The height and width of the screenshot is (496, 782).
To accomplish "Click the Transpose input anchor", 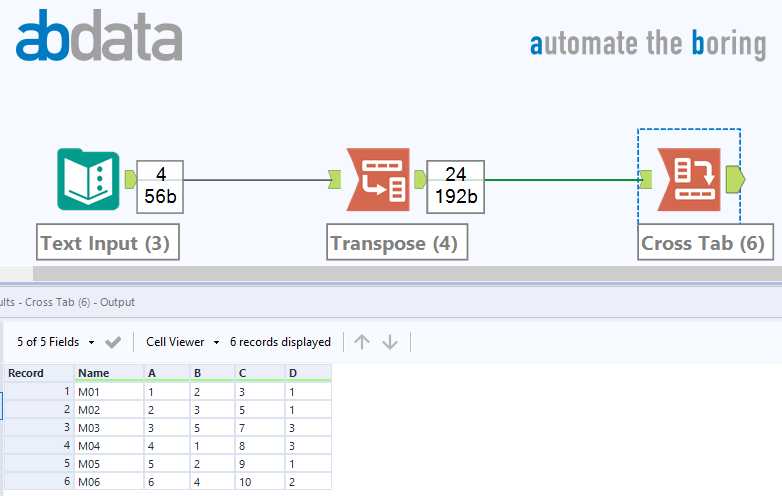I will (335, 179).
